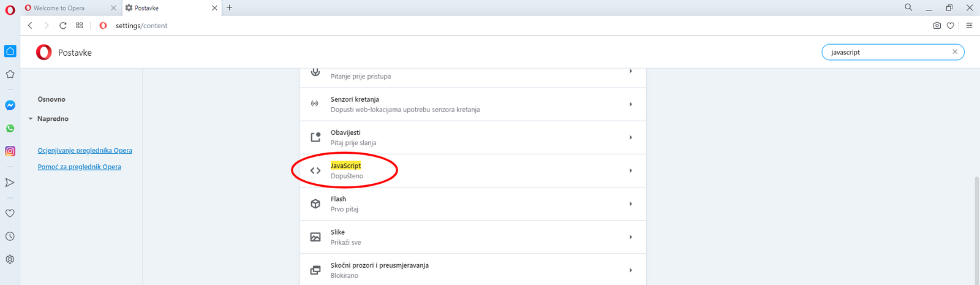Open Obavijesti settings chevron
This screenshot has width=980, height=285.
pos(630,137)
